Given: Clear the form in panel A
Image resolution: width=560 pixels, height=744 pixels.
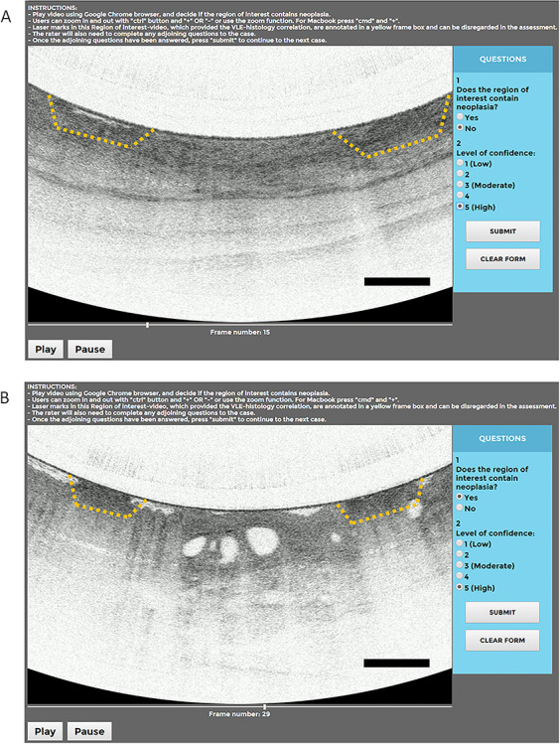Looking at the screenshot, I should tap(502, 259).
